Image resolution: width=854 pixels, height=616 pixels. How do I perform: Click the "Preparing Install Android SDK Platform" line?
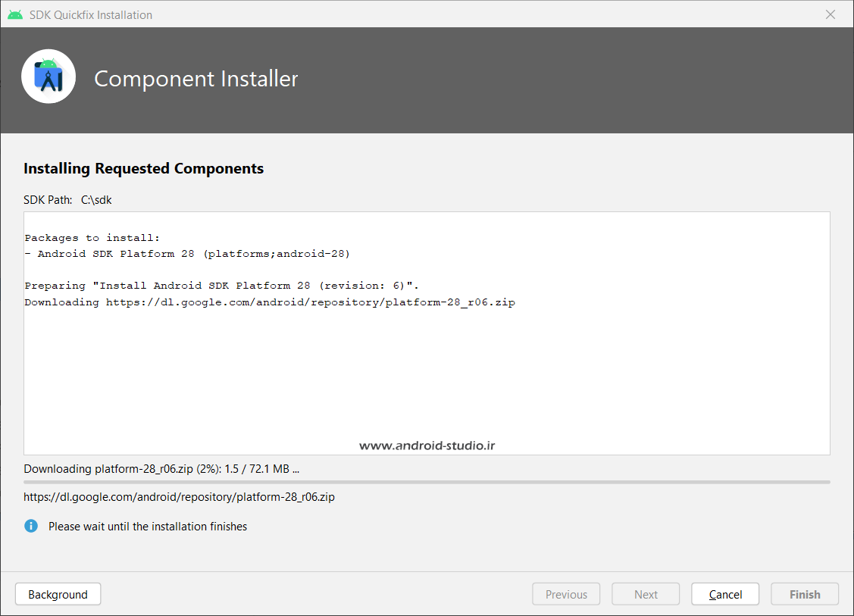click(x=221, y=286)
